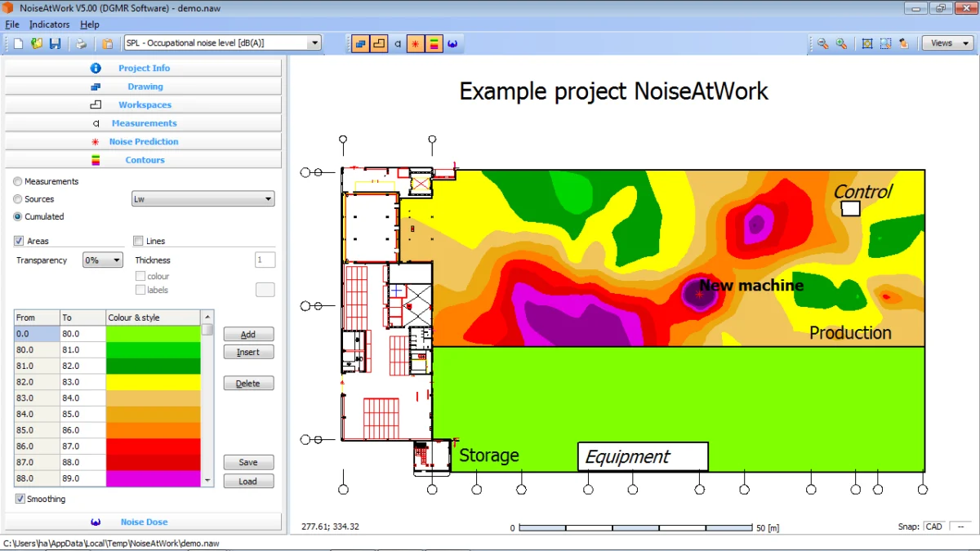Expand the Noise Prediction panel
The width and height of the screenshot is (980, 551).
[143, 141]
